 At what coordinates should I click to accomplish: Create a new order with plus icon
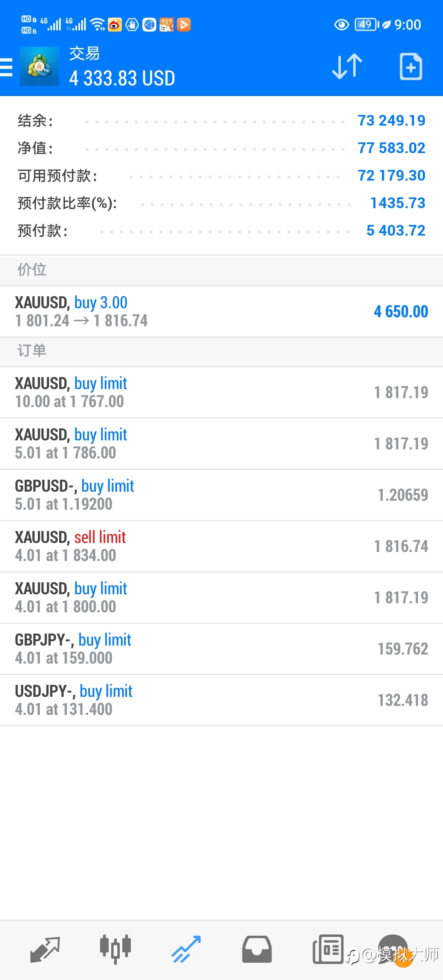click(x=411, y=66)
